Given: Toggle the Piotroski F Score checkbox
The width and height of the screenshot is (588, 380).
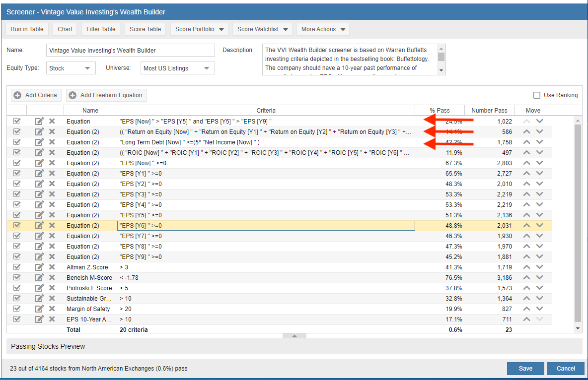Looking at the screenshot, I should click(16, 288).
